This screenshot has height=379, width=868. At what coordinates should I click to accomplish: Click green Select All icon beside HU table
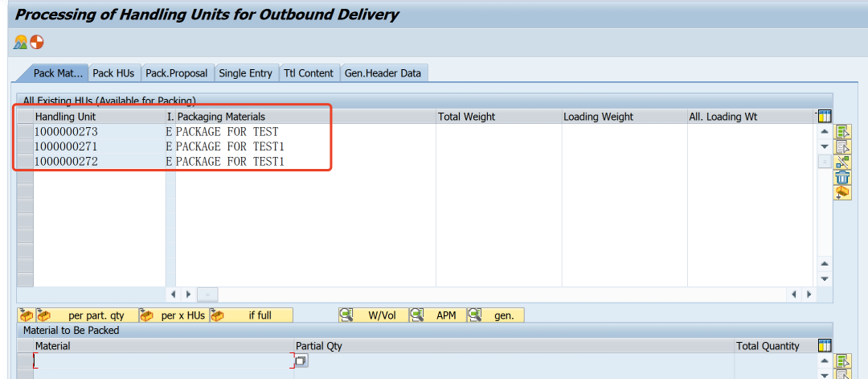842,133
